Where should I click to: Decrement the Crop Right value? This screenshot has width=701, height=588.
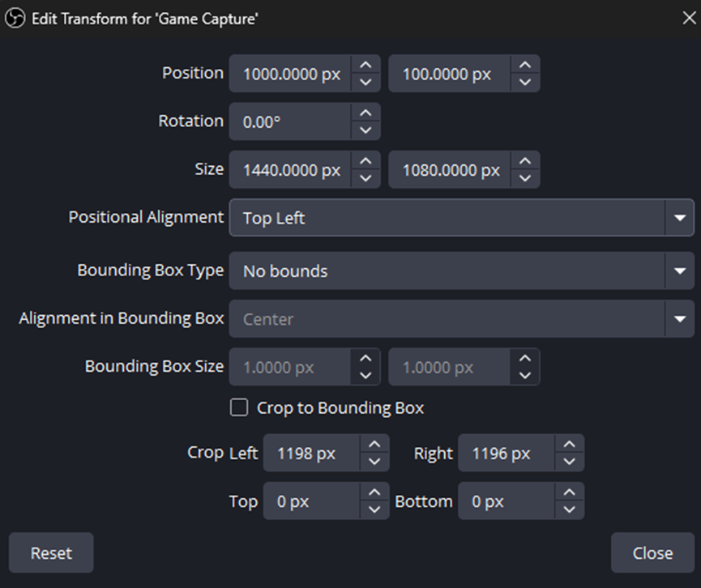coord(567,459)
